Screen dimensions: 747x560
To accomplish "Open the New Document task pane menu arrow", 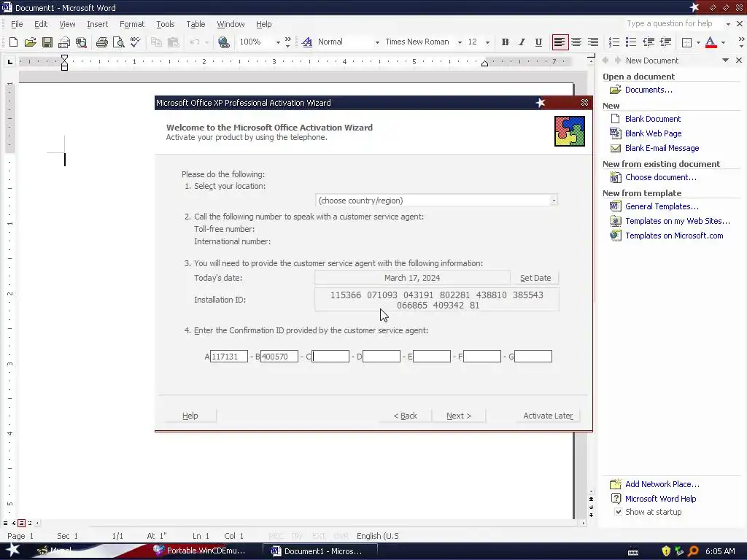I will click(725, 61).
